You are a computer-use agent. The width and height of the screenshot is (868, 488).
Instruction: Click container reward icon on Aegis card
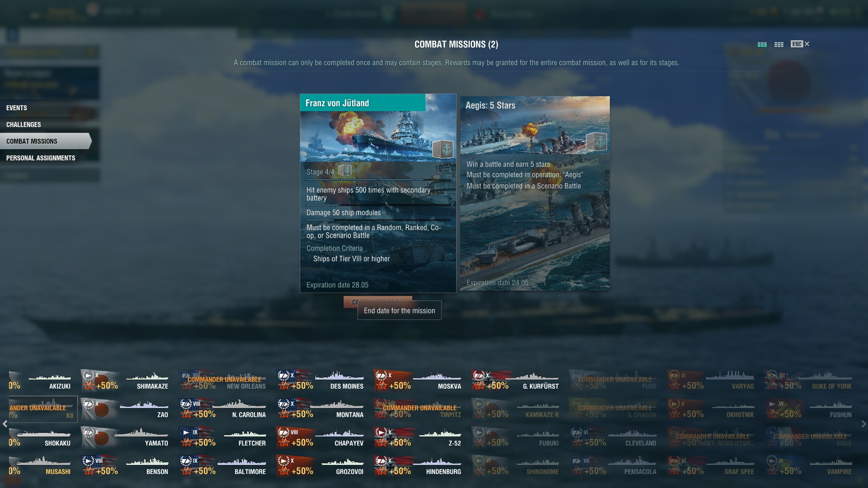(596, 142)
